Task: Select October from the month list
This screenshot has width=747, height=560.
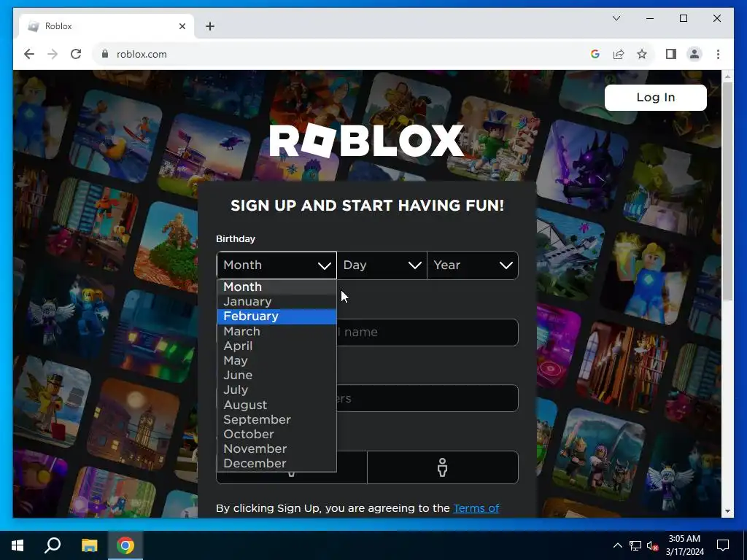Action: [276, 435]
